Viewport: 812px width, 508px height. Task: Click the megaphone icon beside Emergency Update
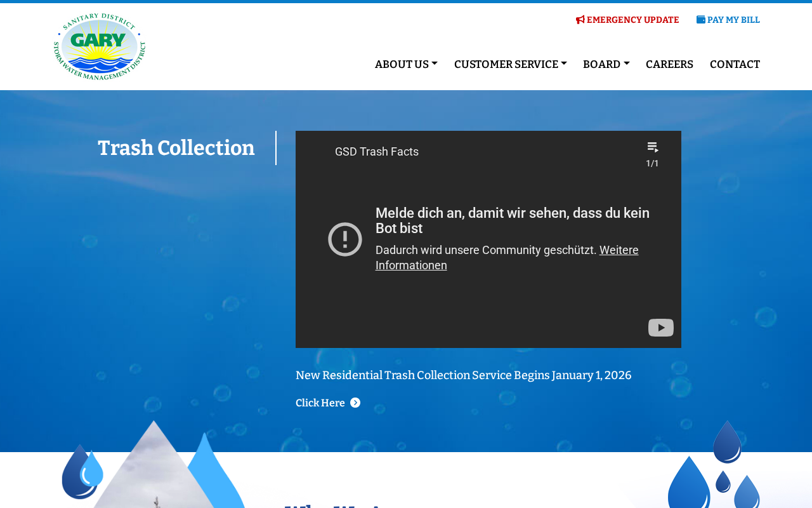point(580,20)
